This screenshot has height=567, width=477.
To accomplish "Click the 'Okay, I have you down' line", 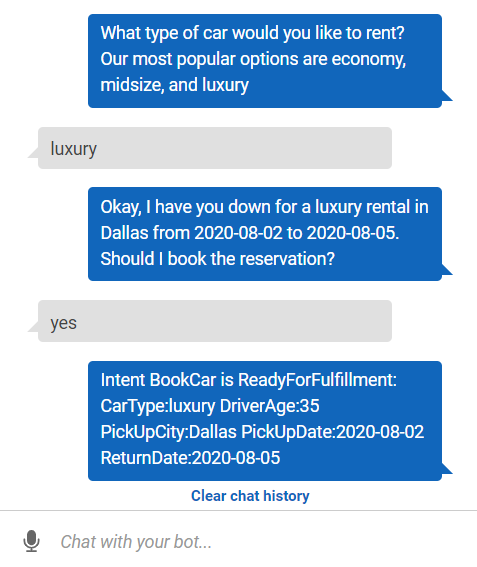I will coord(264,207).
